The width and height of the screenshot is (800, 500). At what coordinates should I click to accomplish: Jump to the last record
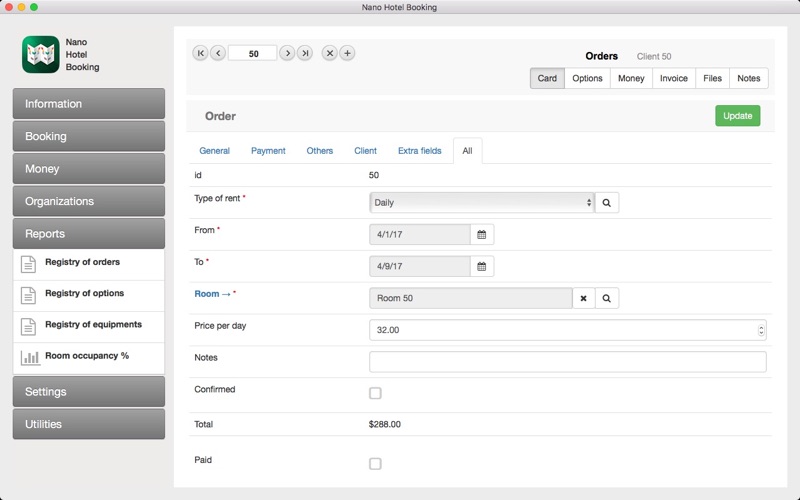pyautogui.click(x=305, y=53)
